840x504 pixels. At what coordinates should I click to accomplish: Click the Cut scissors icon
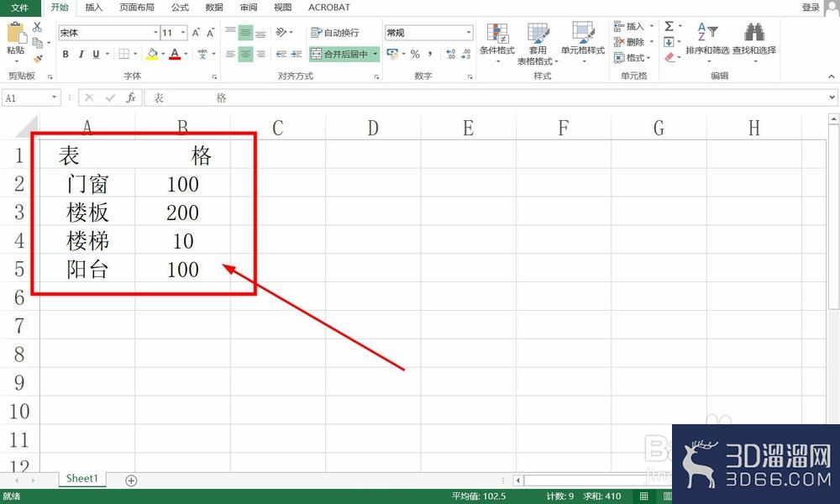[37, 27]
